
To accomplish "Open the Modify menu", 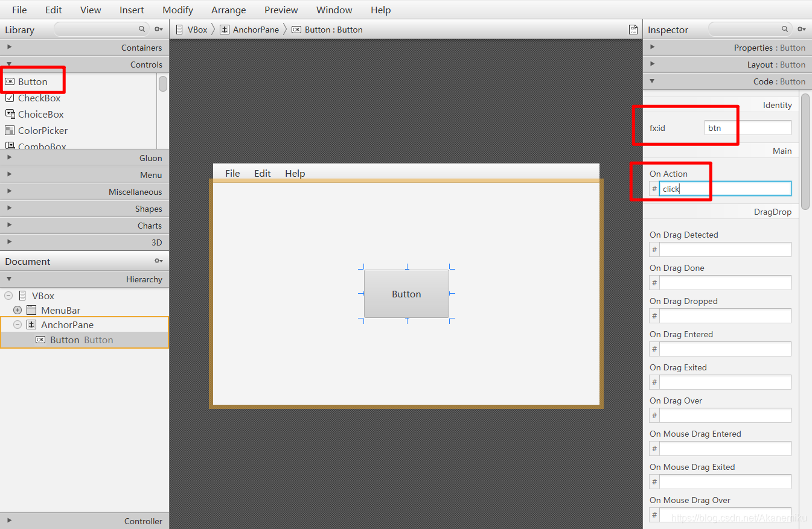I will (178, 10).
